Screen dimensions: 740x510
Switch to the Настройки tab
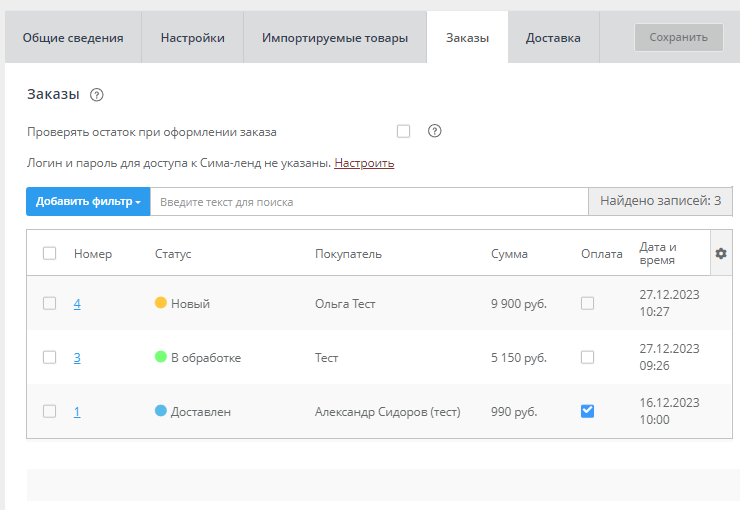[192, 38]
